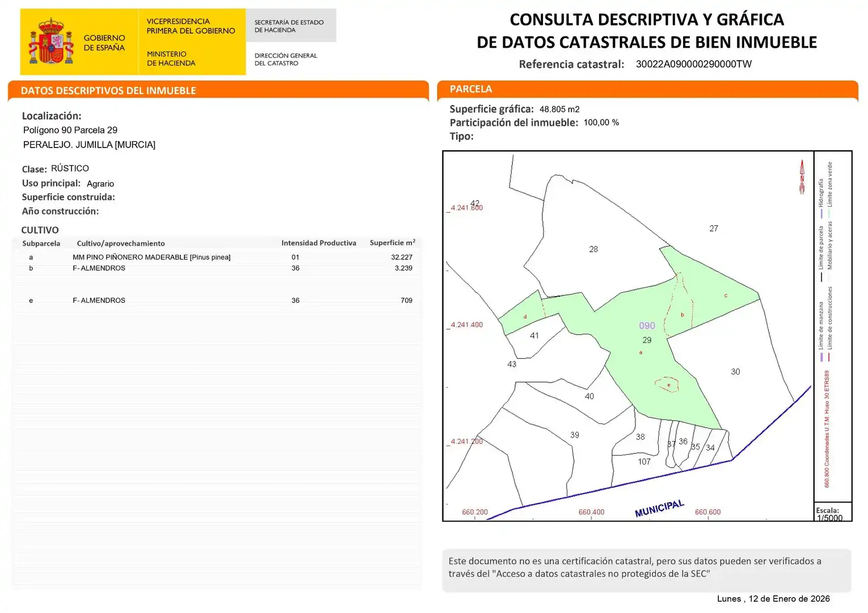Click the "Superficie m²" column header
868x613 pixels.
(393, 242)
